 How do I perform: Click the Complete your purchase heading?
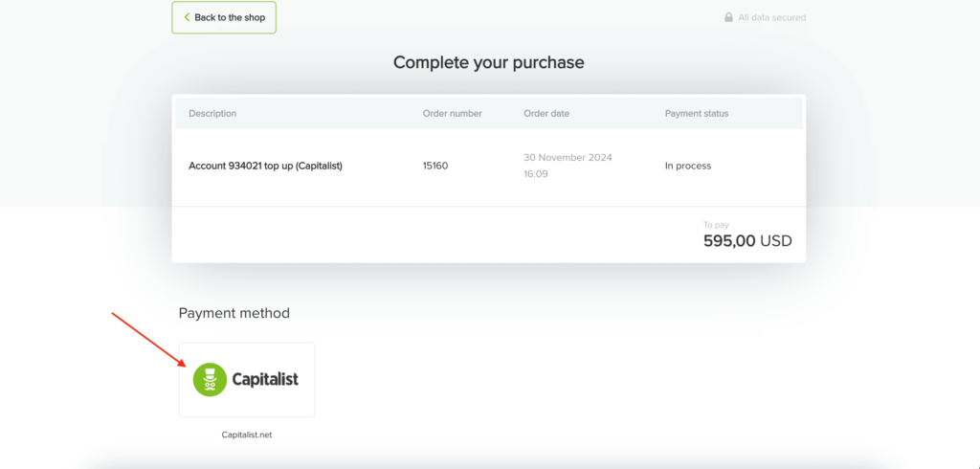(x=489, y=62)
